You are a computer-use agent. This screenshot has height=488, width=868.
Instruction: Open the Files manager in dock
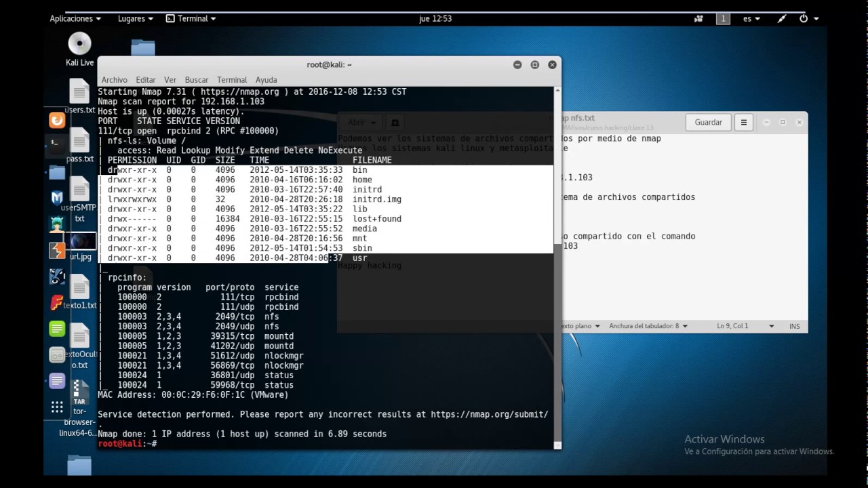pyautogui.click(x=57, y=172)
